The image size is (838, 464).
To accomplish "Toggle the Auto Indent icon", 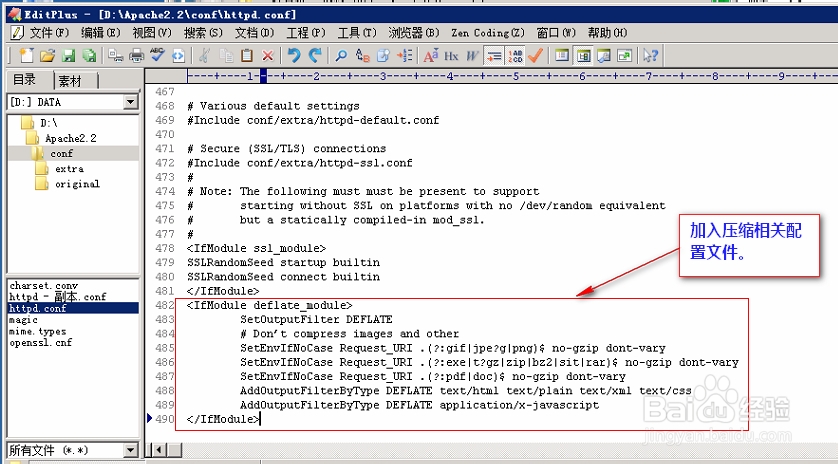I will tap(494, 56).
